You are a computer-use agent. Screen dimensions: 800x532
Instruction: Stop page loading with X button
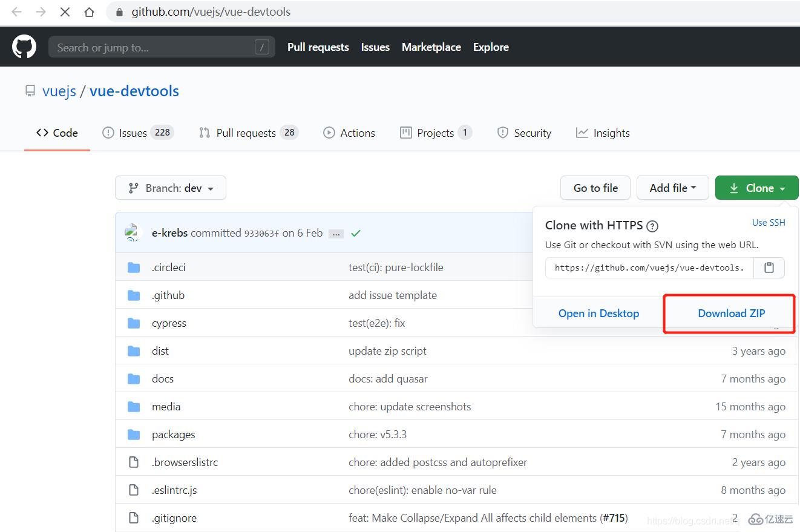coord(65,11)
